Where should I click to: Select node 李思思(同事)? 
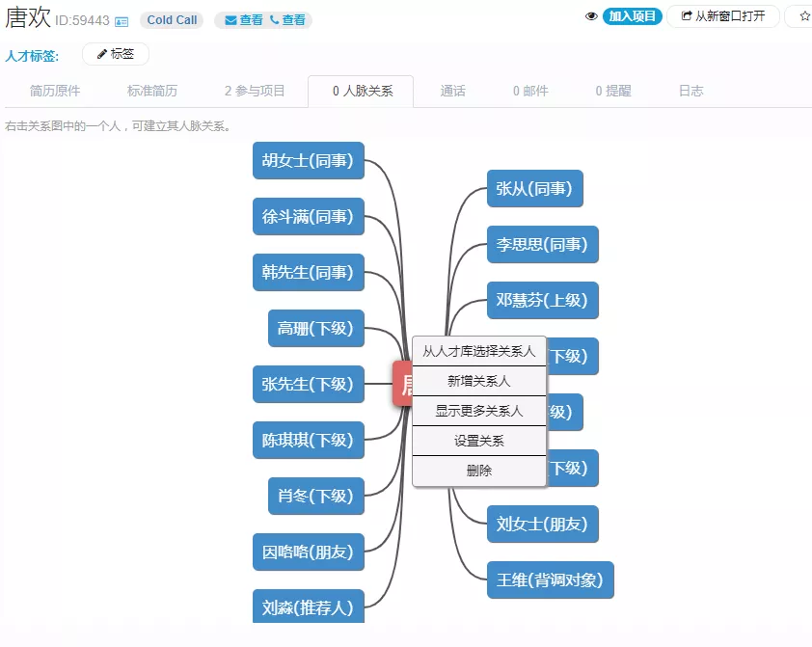point(543,244)
